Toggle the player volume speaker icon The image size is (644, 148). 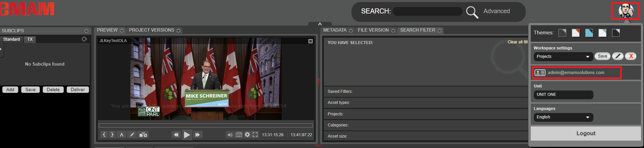(230, 135)
